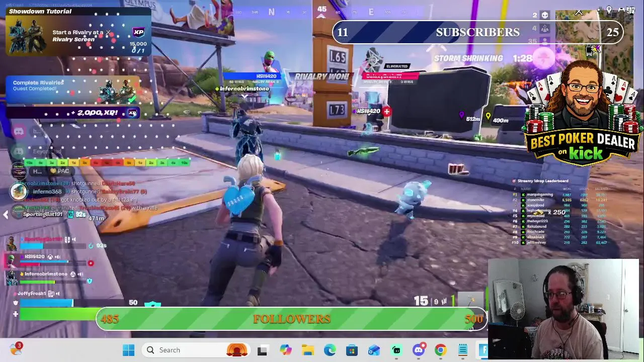Select the Showdown Tutorial quest card
644x362 pixels.
(78, 31)
